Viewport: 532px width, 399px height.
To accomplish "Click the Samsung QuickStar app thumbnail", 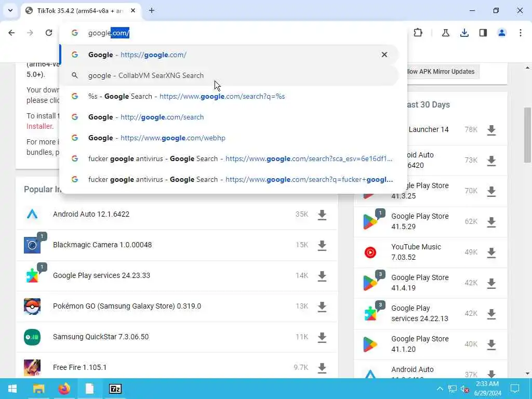I will [x=32, y=337].
